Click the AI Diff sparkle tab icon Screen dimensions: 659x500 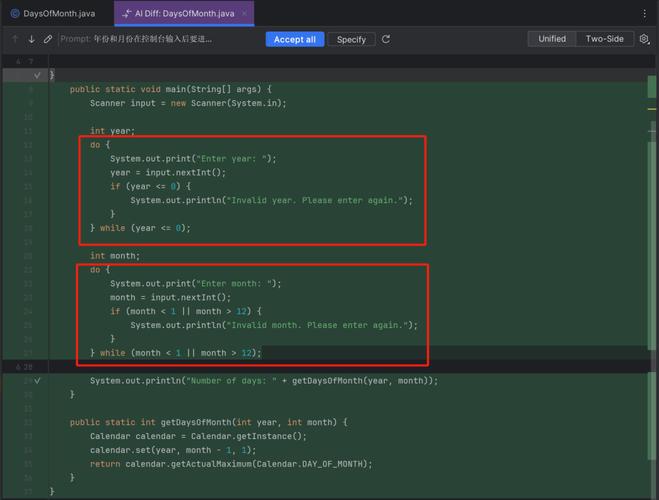[x=127, y=14]
